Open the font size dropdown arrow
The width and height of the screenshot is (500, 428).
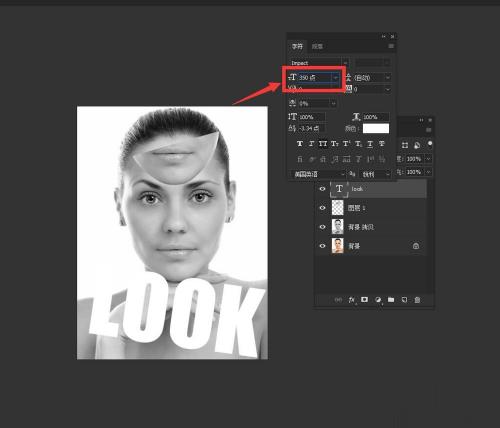(x=335, y=78)
